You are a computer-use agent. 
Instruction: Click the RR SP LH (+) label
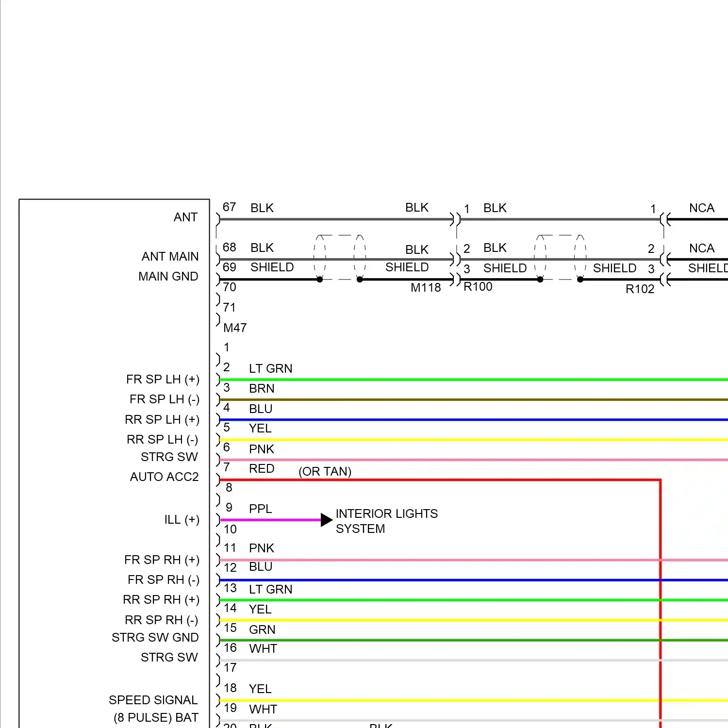(x=162, y=419)
